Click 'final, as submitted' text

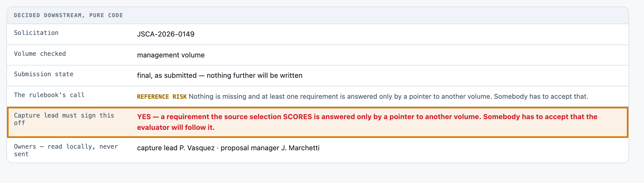(x=167, y=75)
